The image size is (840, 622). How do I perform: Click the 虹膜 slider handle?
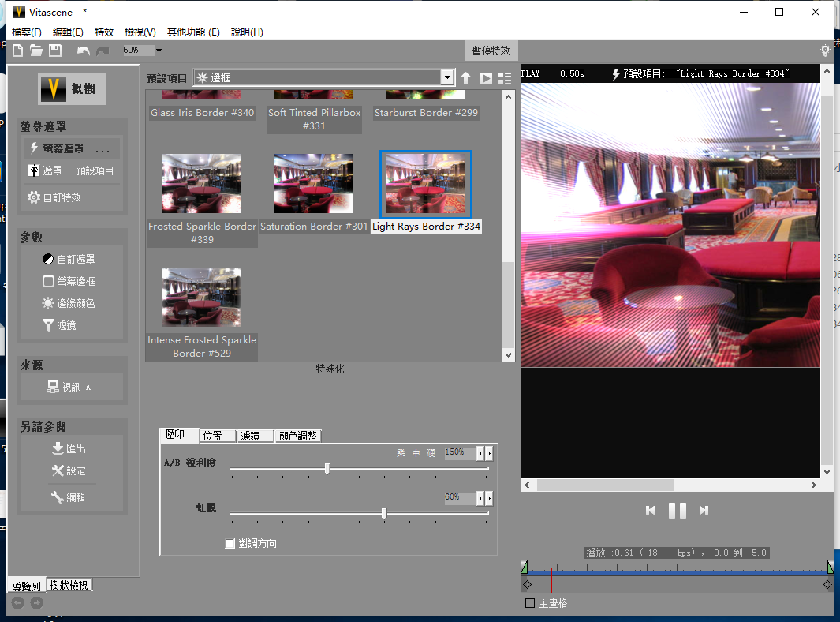[x=384, y=514]
